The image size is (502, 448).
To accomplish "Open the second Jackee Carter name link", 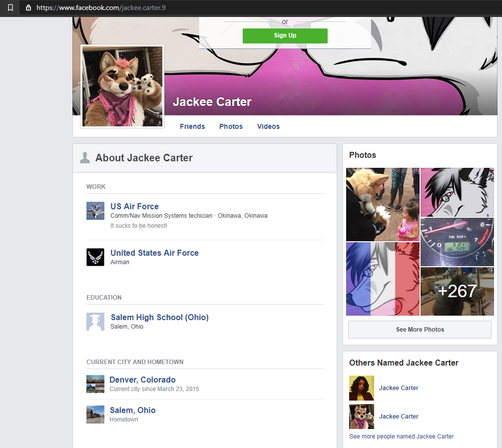I will coord(399,417).
